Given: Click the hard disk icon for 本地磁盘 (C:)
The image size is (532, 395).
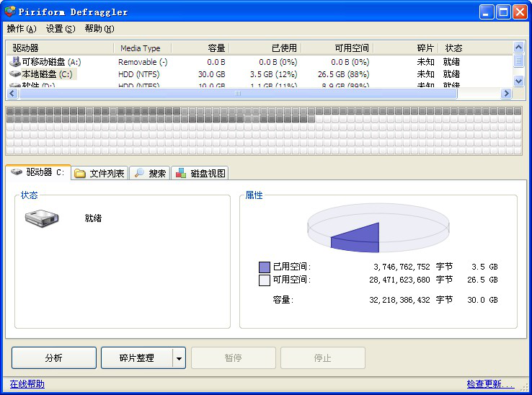Looking at the screenshot, I should [15, 74].
